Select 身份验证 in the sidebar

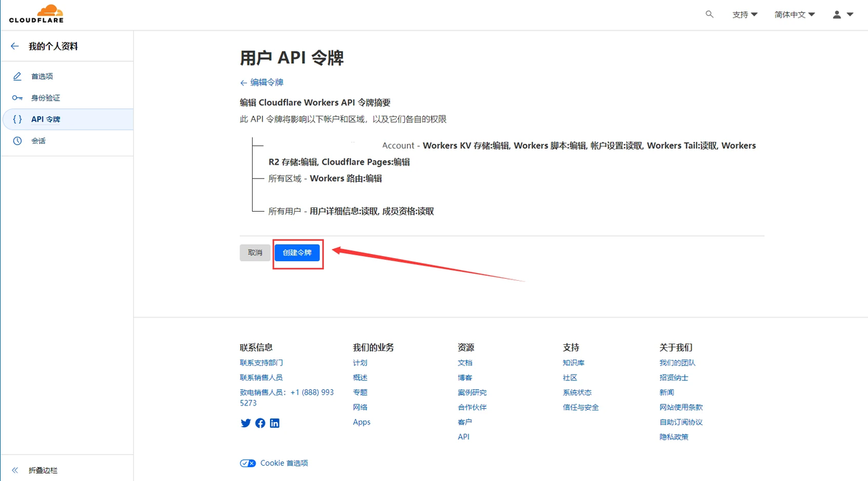tap(45, 98)
